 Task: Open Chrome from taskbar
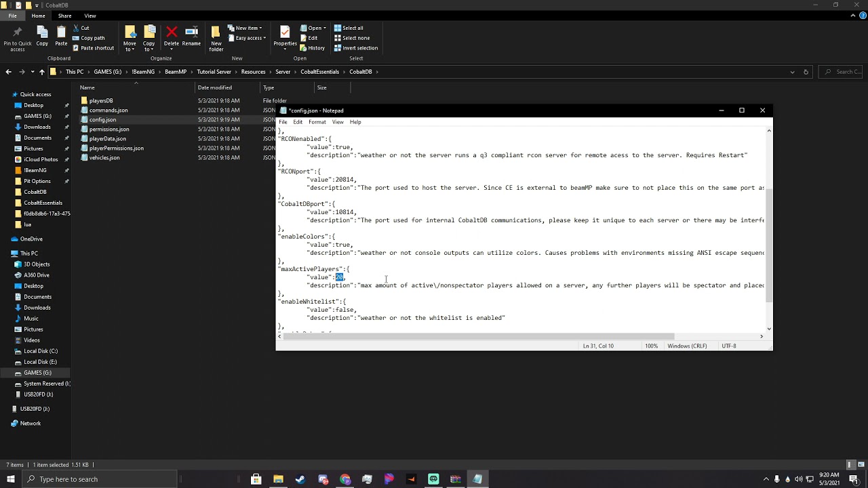coord(345,479)
